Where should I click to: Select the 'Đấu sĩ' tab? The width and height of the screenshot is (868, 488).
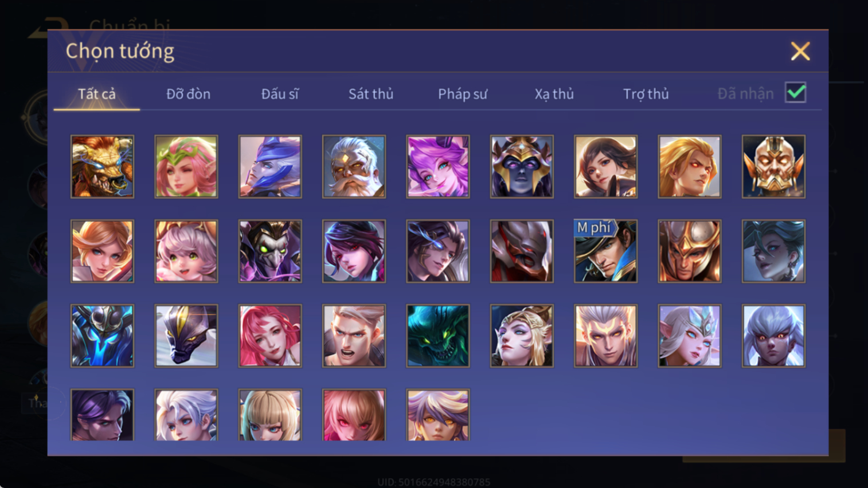click(x=280, y=94)
